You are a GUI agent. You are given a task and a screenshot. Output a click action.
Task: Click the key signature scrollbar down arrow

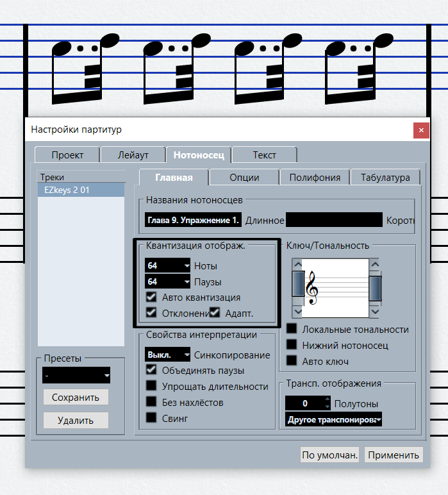(x=375, y=312)
